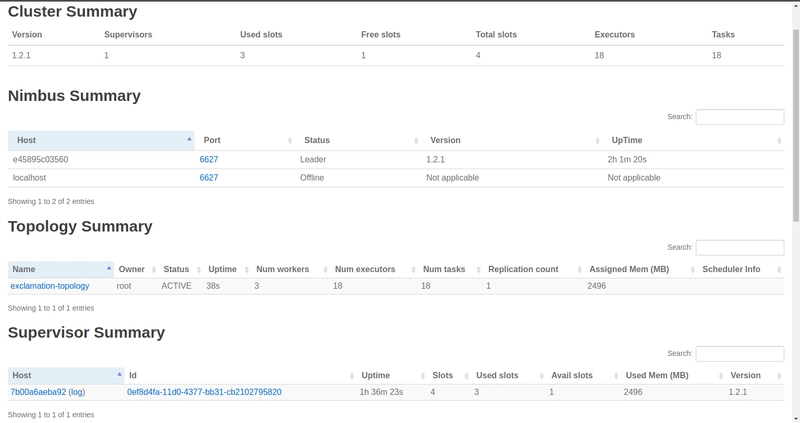
Task: Open port 6627 link for localhost
Action: [209, 178]
